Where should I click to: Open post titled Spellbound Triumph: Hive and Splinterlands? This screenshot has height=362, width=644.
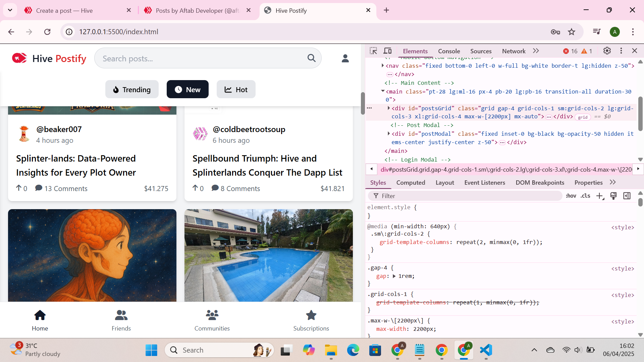click(x=267, y=166)
